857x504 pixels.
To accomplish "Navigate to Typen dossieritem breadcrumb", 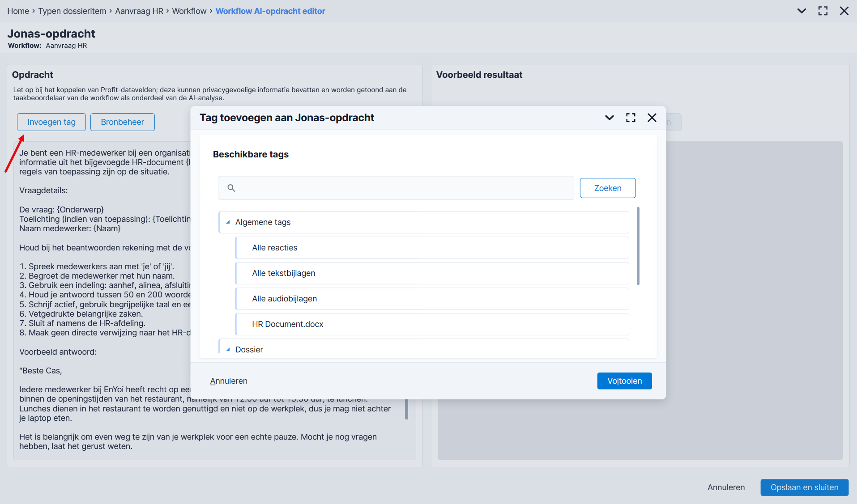I will [x=72, y=11].
